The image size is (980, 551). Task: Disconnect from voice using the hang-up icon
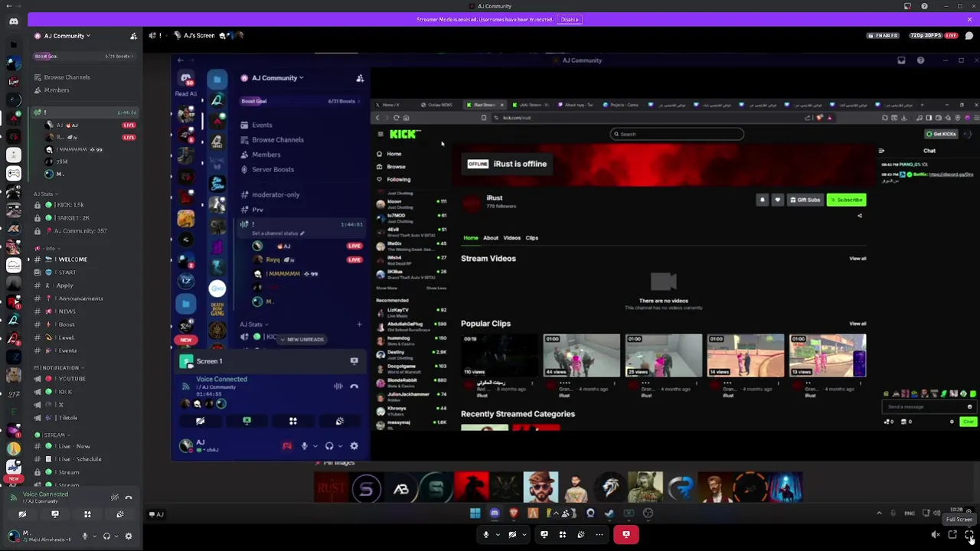tap(129, 497)
